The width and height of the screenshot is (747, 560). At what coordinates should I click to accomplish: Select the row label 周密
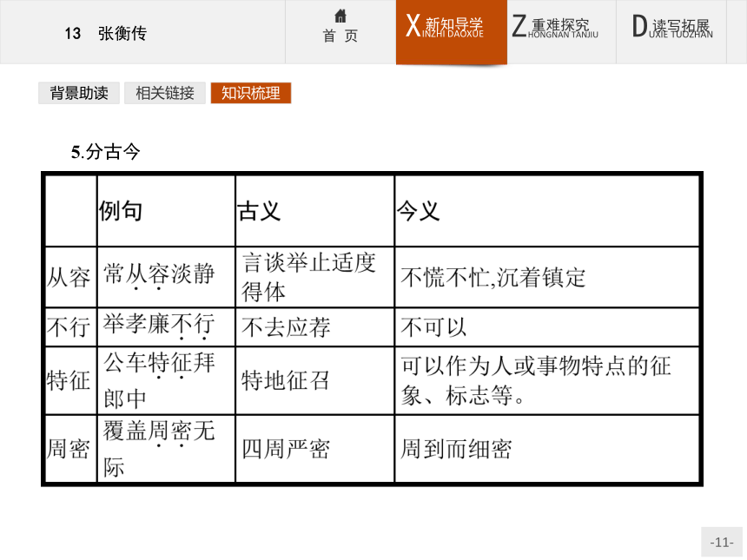click(x=69, y=449)
